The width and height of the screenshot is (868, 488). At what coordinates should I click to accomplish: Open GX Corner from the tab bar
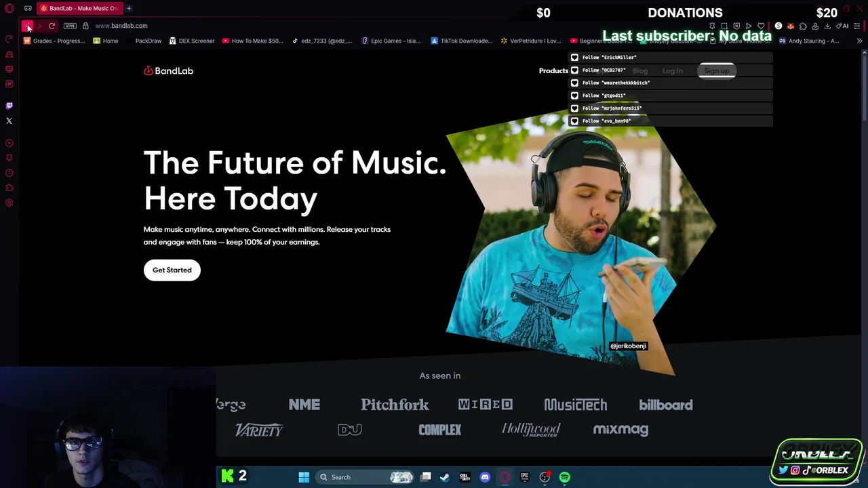click(x=28, y=8)
